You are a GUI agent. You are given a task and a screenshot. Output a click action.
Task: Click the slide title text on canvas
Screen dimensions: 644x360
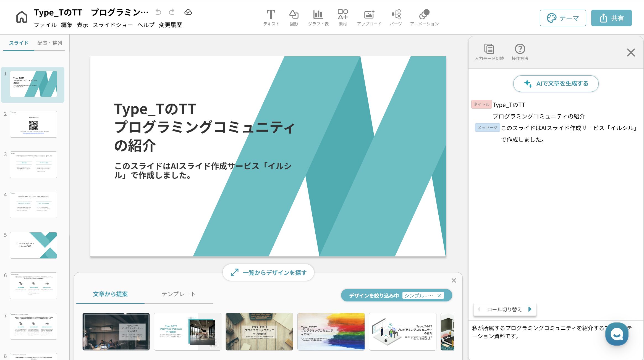click(205, 127)
